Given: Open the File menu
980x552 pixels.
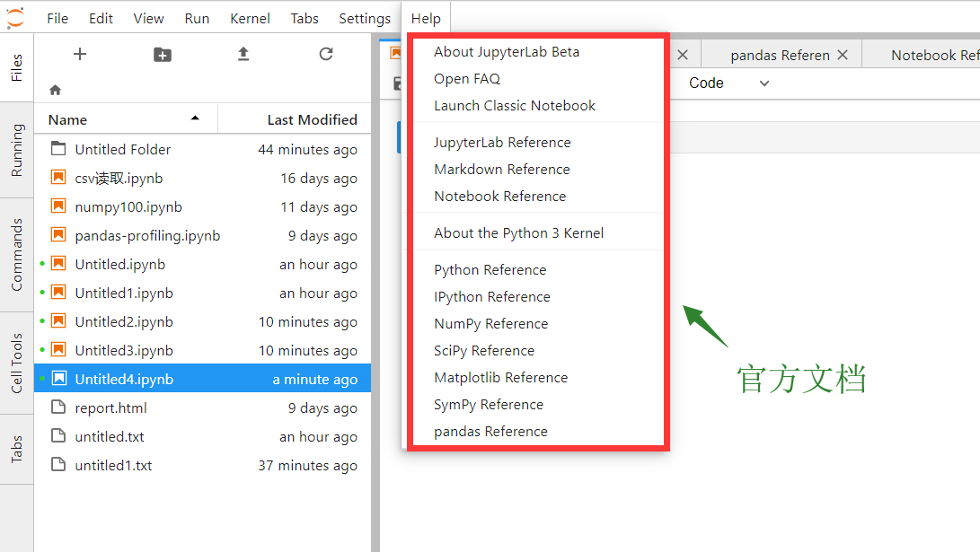Looking at the screenshot, I should point(57,19).
